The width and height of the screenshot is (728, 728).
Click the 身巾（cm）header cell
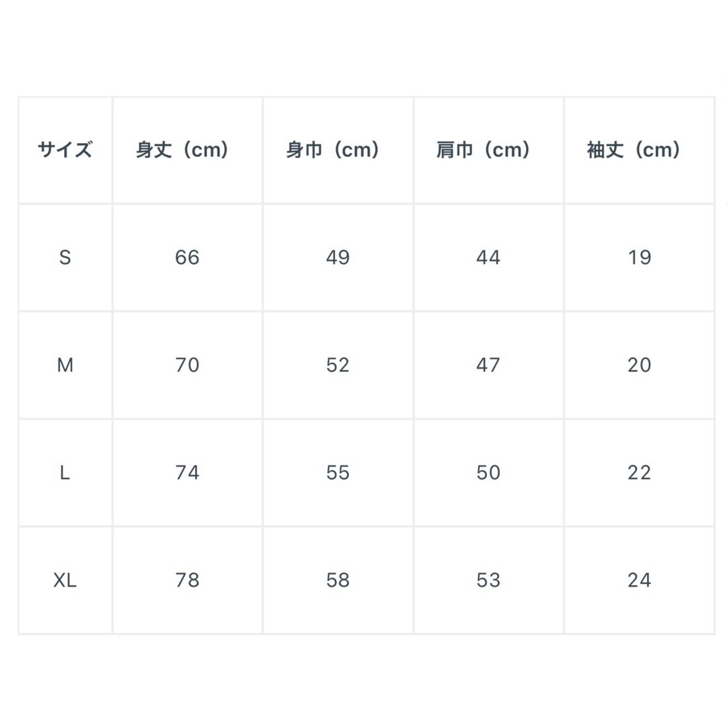pyautogui.click(x=333, y=150)
